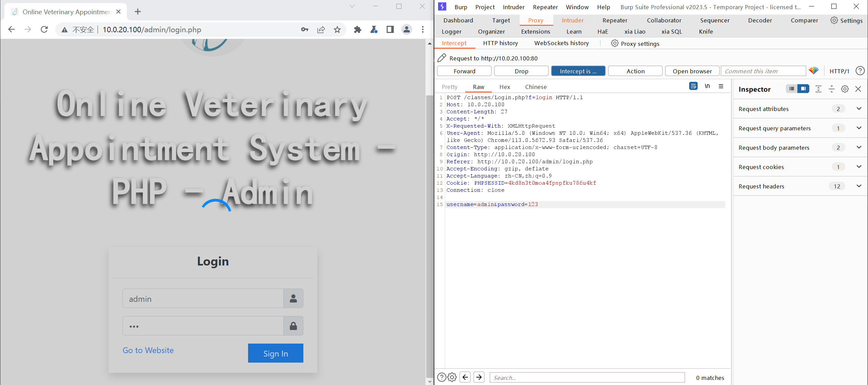Switch Inspector to right-docked layout
The width and height of the screenshot is (868, 385).
tap(803, 89)
